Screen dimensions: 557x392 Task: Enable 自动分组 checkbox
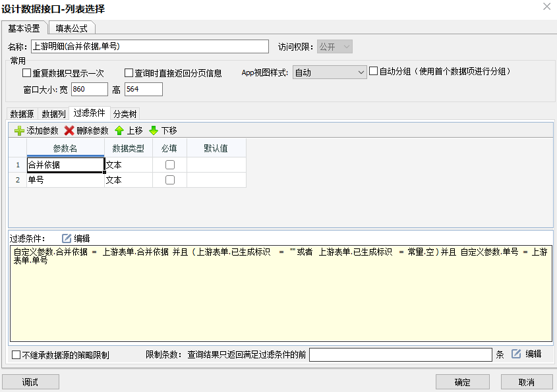(373, 71)
